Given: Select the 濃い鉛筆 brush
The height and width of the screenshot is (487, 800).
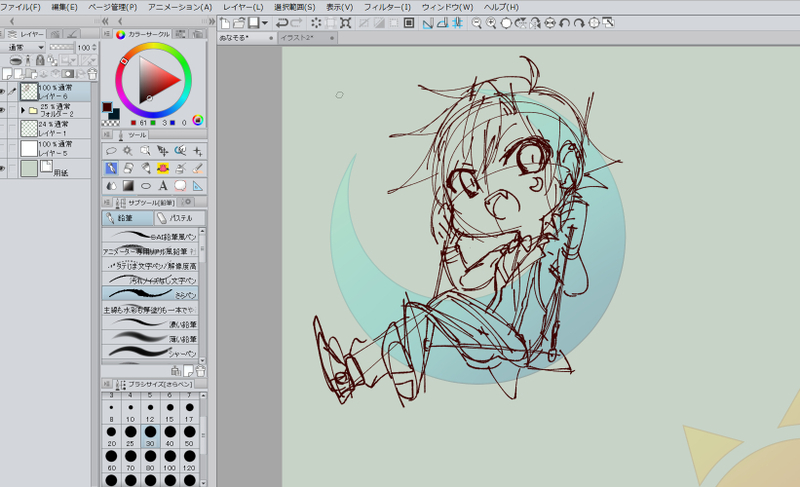Looking at the screenshot, I should (x=149, y=323).
